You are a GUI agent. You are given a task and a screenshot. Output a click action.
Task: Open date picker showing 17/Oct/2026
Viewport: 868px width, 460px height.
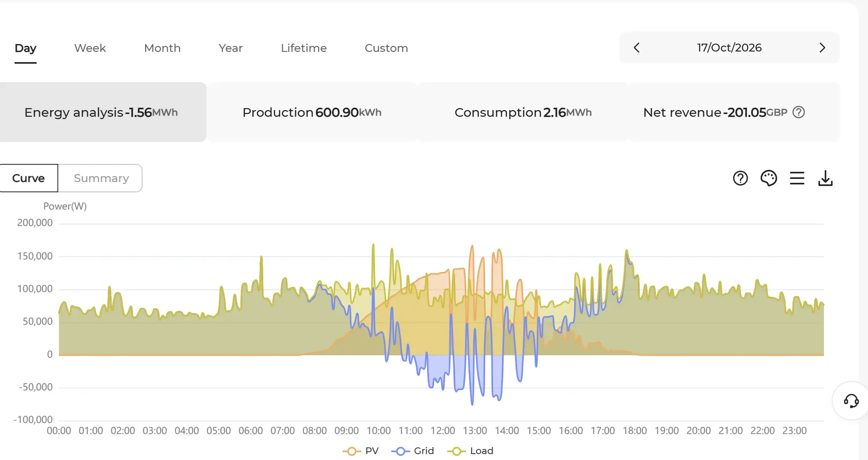tap(729, 48)
